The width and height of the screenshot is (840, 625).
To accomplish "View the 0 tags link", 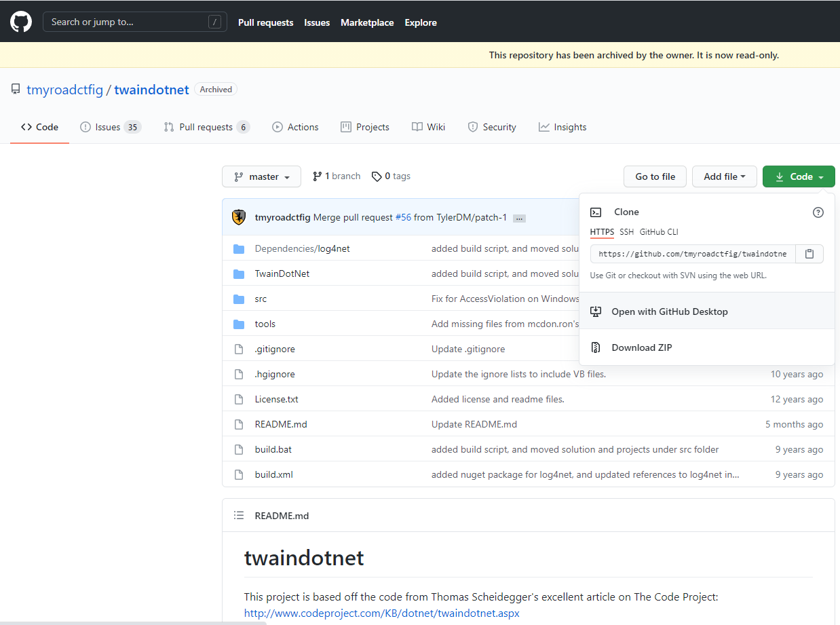I will point(391,176).
